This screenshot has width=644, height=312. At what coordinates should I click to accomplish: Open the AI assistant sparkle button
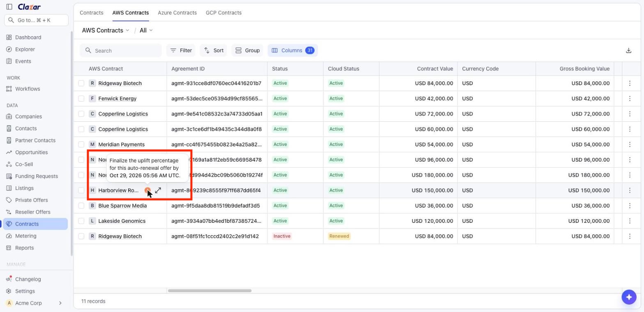pos(629,297)
